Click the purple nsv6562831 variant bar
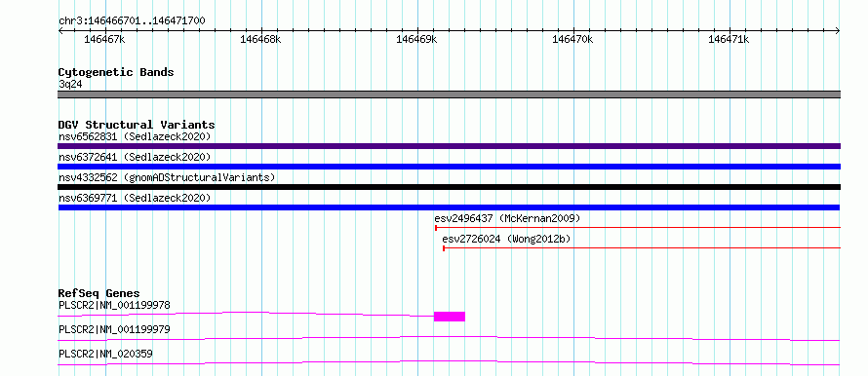The height and width of the screenshot is (376, 868). (x=449, y=146)
